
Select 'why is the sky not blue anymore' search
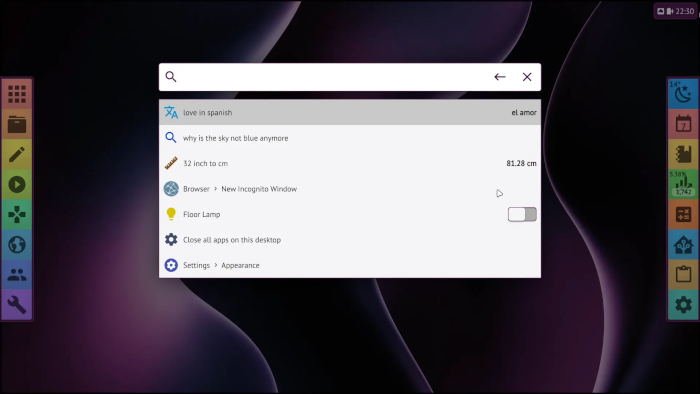(x=350, y=138)
